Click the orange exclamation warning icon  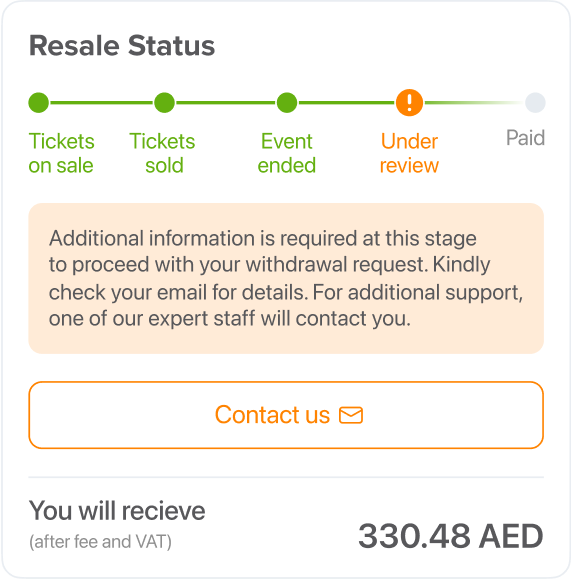(409, 103)
